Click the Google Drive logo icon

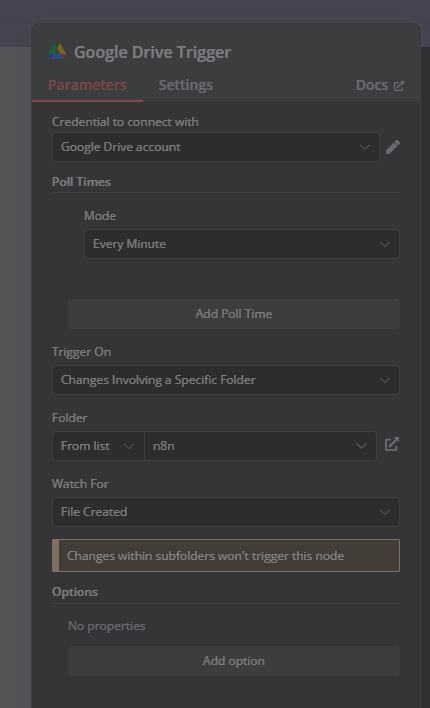point(57,52)
